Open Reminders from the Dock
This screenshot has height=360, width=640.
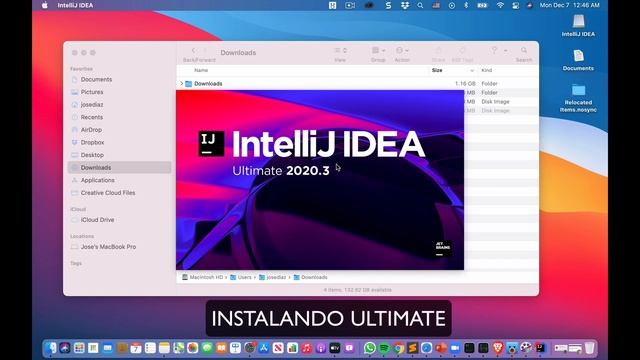150,348
